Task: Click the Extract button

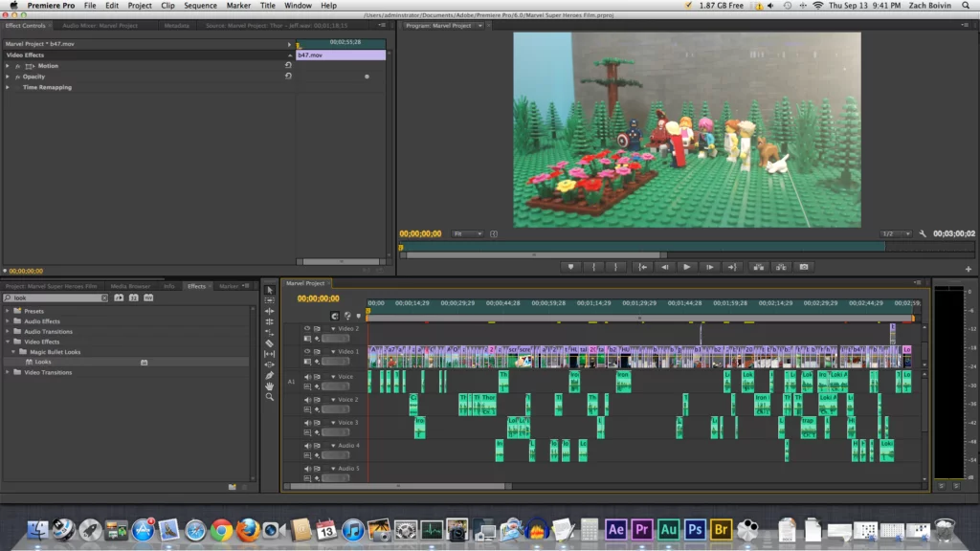Action: pos(781,268)
